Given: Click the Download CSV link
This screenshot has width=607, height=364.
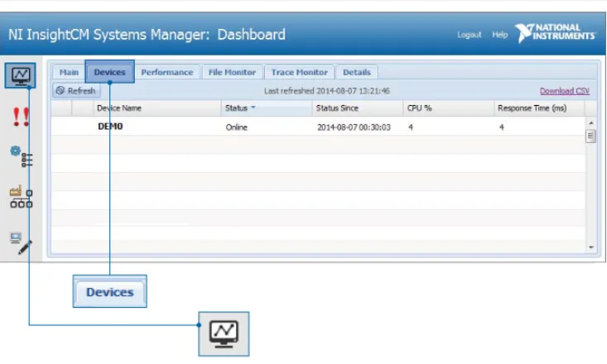Looking at the screenshot, I should (565, 91).
